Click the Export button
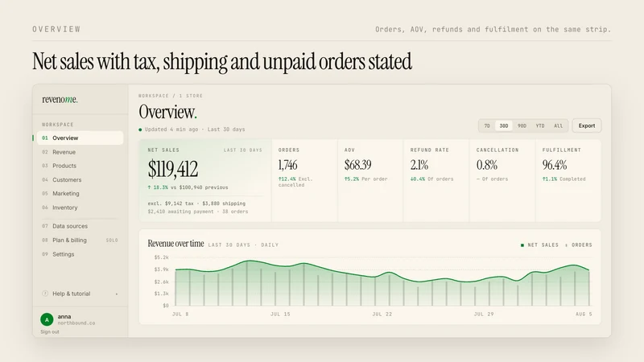The image size is (644, 362). pyautogui.click(x=587, y=126)
